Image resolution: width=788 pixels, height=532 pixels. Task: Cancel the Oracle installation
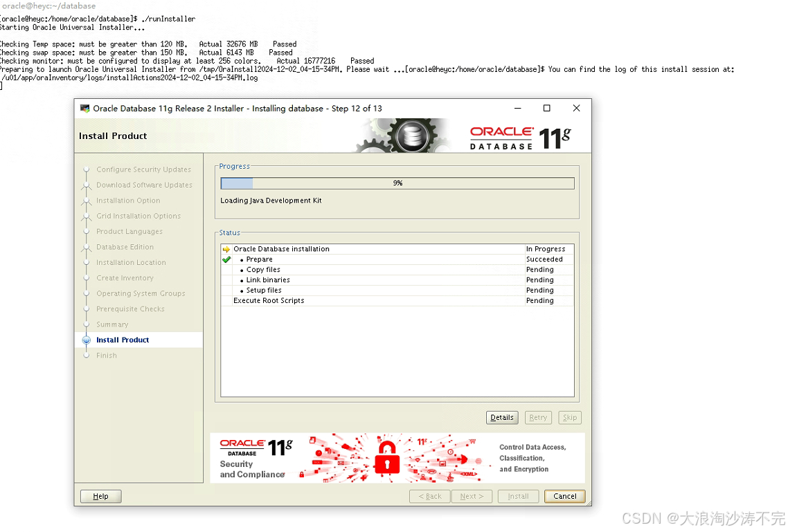point(564,496)
